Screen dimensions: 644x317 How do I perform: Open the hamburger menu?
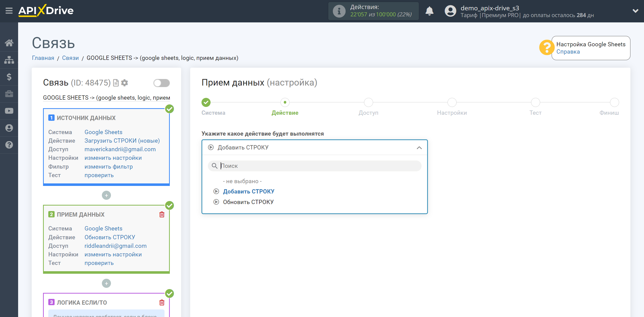click(9, 11)
